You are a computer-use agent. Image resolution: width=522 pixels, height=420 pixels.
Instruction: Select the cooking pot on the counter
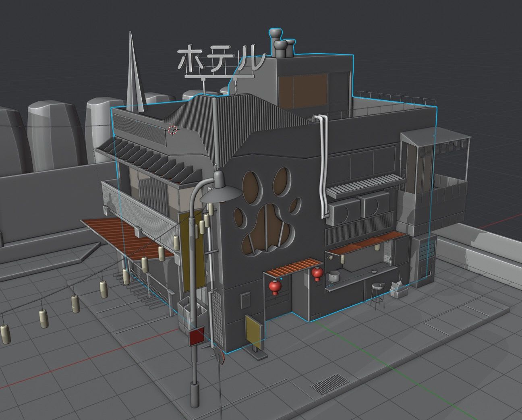(x=334, y=276)
